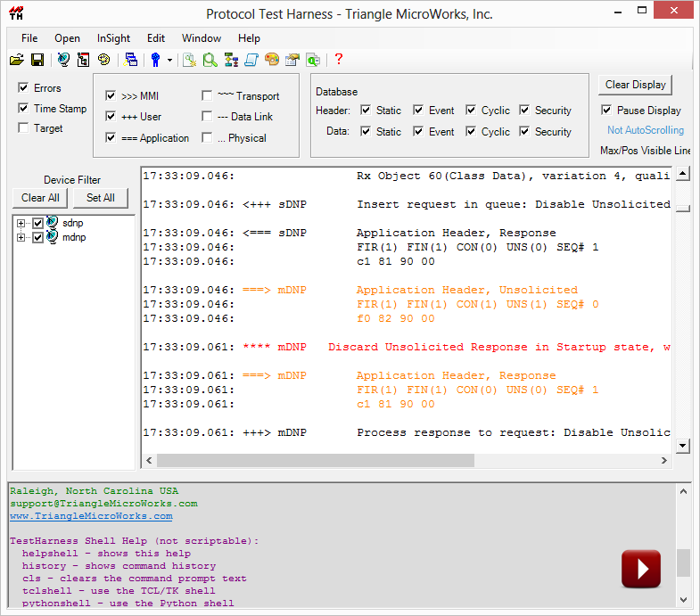Open the Open menu
Image resolution: width=700 pixels, height=616 pixels.
pos(68,38)
